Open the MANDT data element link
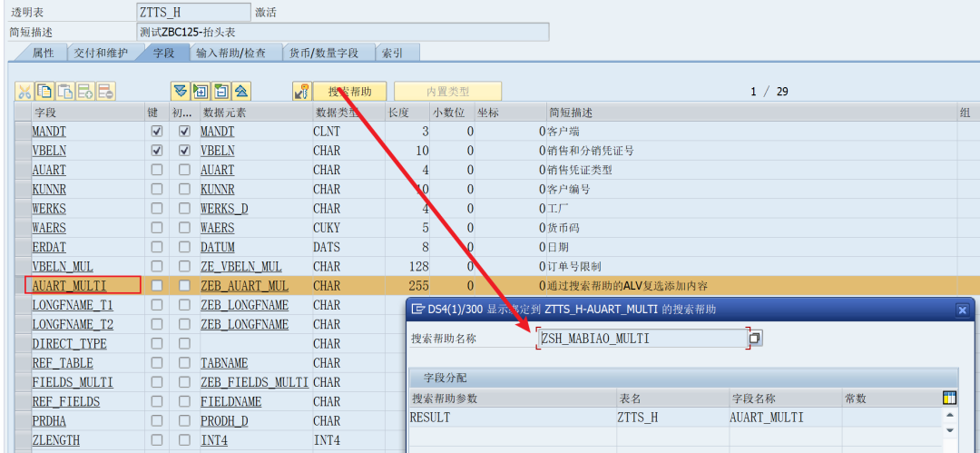980x453 pixels. [217, 132]
